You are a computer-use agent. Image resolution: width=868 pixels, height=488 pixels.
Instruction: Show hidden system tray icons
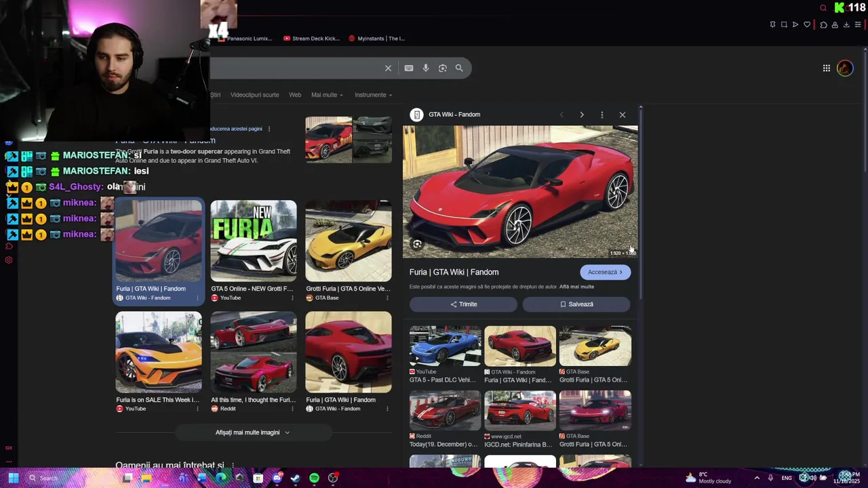[x=757, y=478]
